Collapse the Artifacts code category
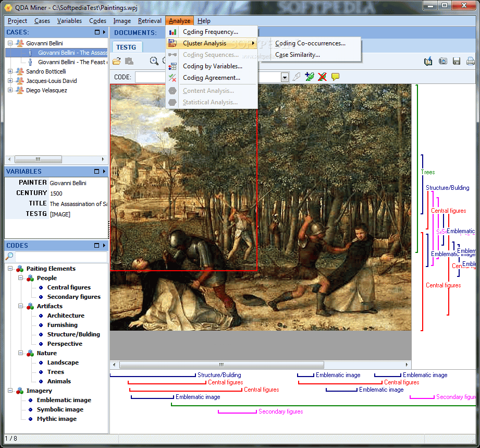The width and height of the screenshot is (480, 448). (20, 306)
